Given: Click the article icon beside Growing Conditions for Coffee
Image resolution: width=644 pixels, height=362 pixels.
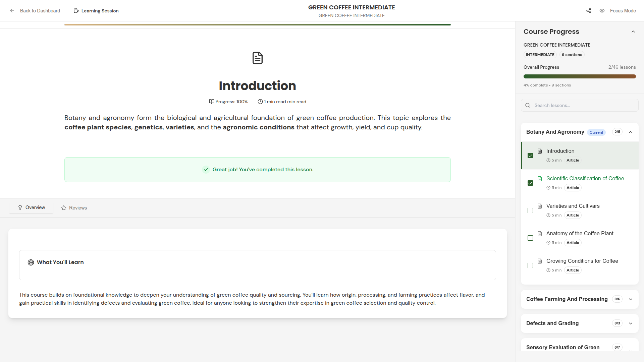Looking at the screenshot, I should (x=540, y=261).
